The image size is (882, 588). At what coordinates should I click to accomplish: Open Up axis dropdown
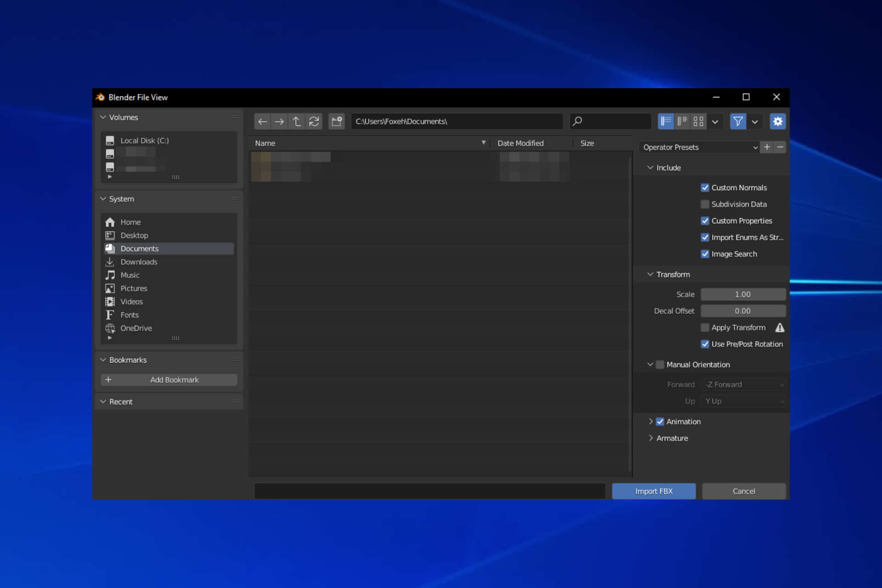[743, 401]
